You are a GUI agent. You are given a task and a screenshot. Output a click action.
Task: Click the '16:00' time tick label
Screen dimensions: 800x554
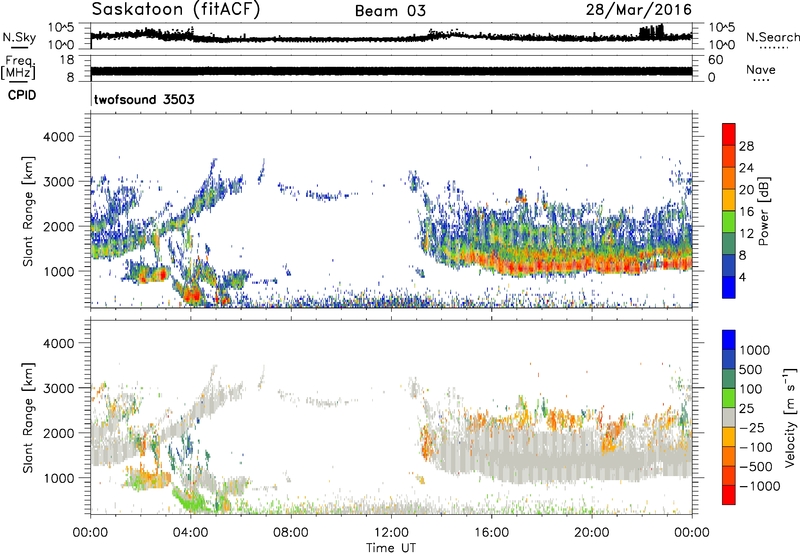pyautogui.click(x=491, y=533)
